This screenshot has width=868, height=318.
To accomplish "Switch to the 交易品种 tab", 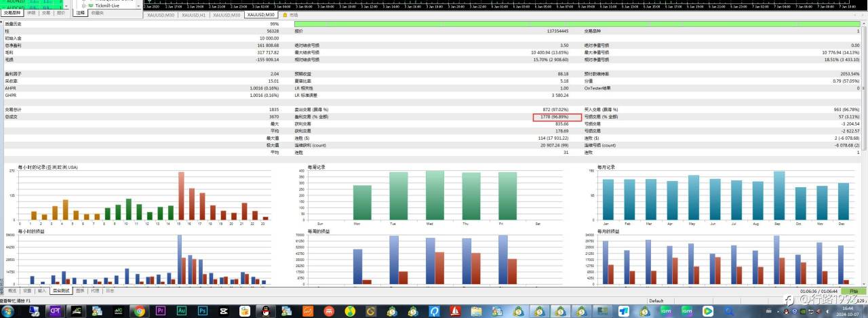I will coord(12,13).
